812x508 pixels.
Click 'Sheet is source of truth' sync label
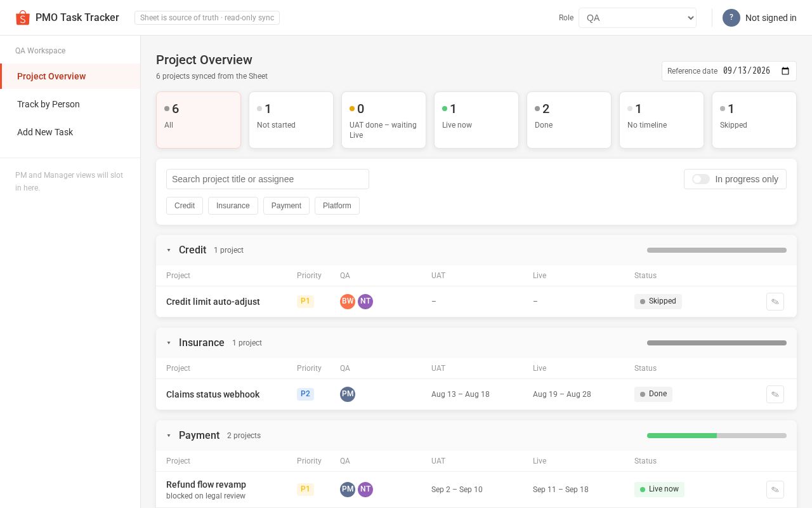[x=207, y=18]
